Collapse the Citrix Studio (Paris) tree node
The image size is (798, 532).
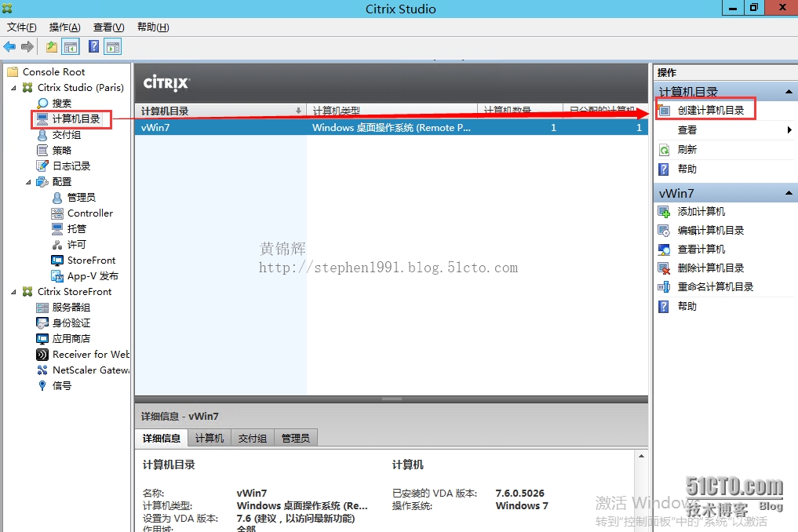tap(14, 88)
